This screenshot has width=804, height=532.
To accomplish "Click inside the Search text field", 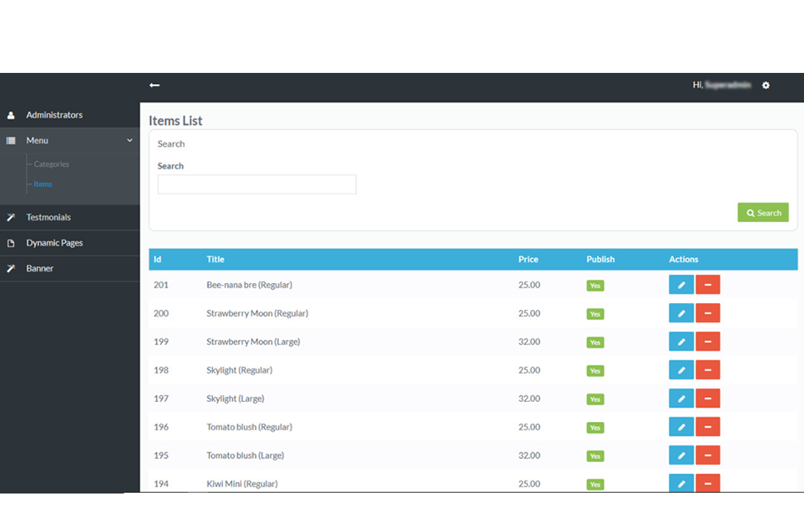I will (x=257, y=184).
